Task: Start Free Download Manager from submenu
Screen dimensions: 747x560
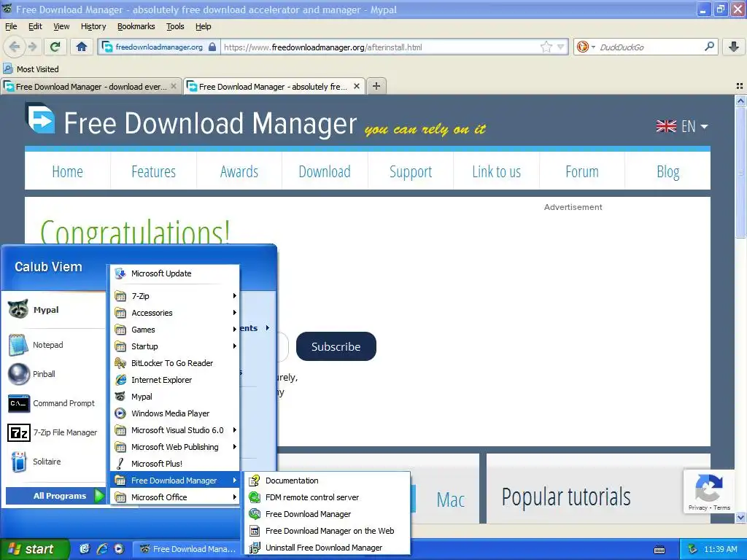Action: [328, 514]
